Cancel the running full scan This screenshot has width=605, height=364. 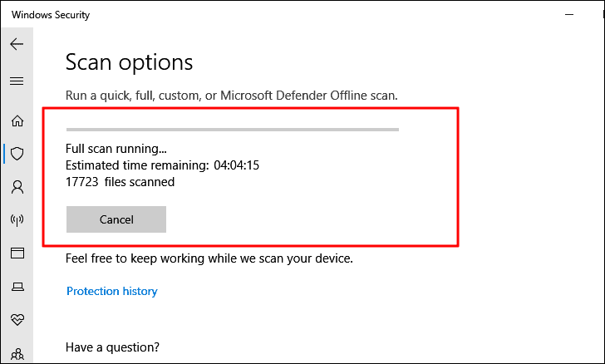click(x=116, y=219)
